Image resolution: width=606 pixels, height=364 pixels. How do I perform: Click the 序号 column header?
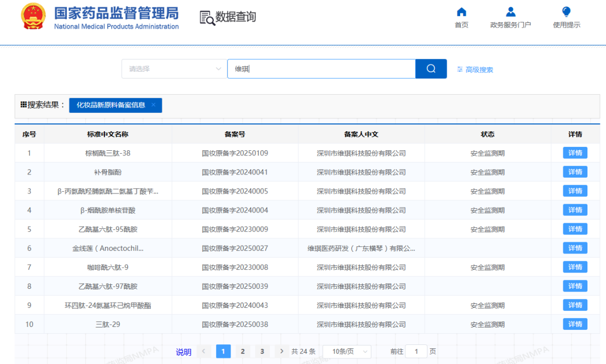point(29,134)
